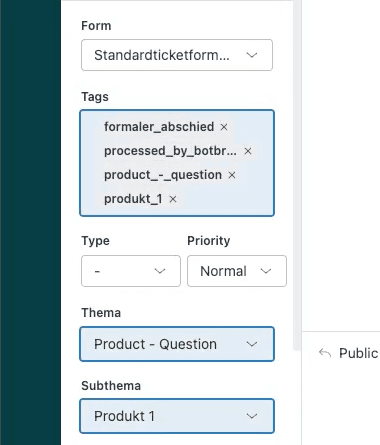This screenshot has width=380, height=445.
Task: Click the product_-_question tag text
Action: (163, 175)
